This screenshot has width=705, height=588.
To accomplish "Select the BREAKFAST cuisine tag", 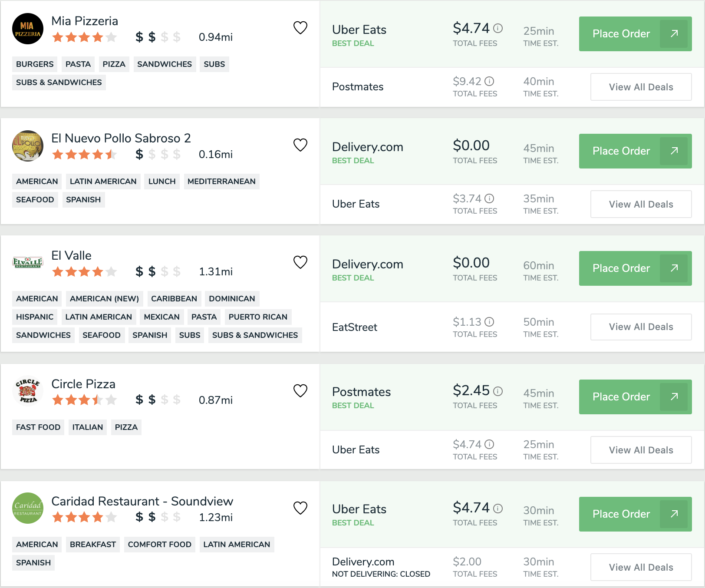I will point(93,545).
